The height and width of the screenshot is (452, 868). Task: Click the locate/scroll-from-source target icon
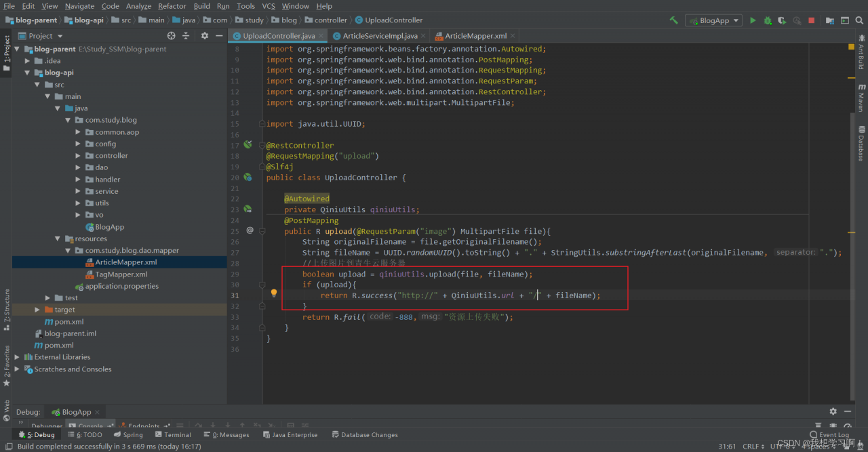pos(171,36)
